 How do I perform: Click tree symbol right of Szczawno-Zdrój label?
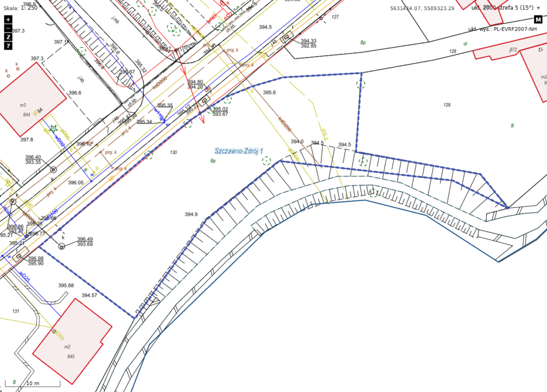[266, 161]
